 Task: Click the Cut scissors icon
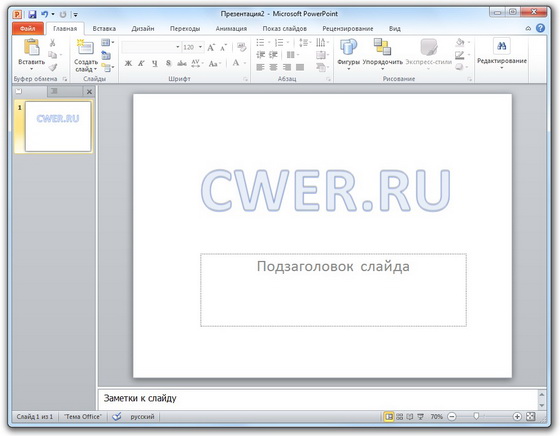(x=52, y=43)
